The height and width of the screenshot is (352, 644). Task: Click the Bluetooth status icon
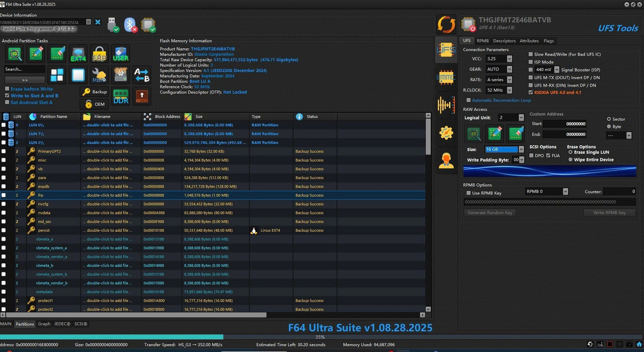(x=131, y=25)
